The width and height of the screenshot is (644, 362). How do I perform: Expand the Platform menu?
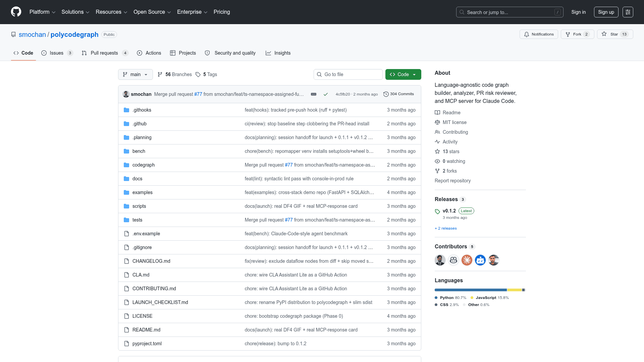(42, 12)
